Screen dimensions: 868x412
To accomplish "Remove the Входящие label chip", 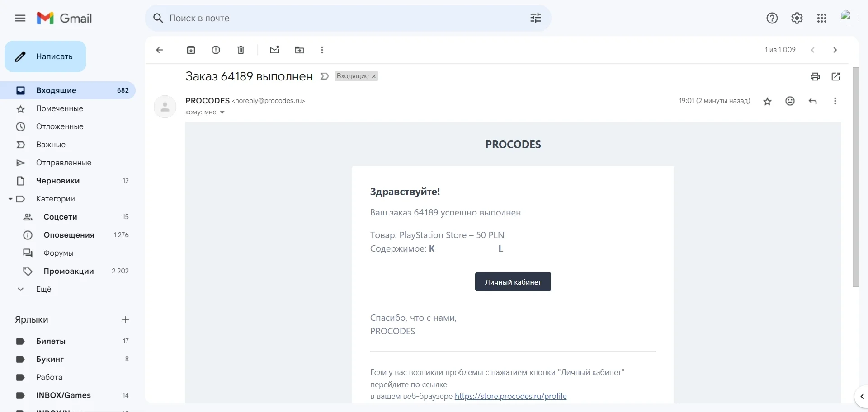I will tap(374, 76).
